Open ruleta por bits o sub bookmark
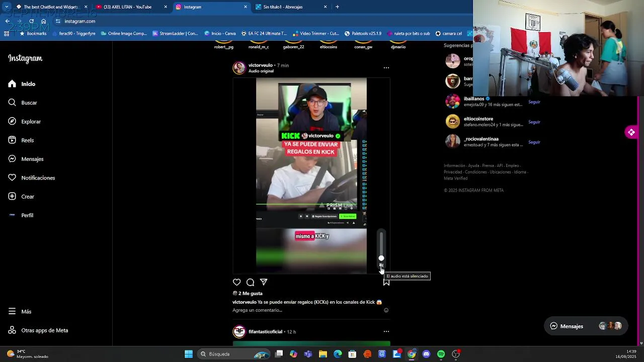This screenshot has width=644, height=362. (x=408, y=34)
